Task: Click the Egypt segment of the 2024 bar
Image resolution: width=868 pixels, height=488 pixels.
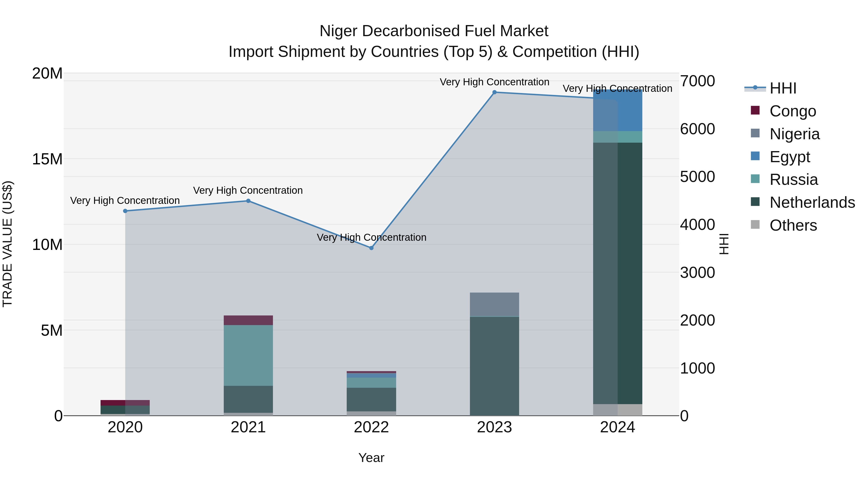Action: click(x=618, y=110)
